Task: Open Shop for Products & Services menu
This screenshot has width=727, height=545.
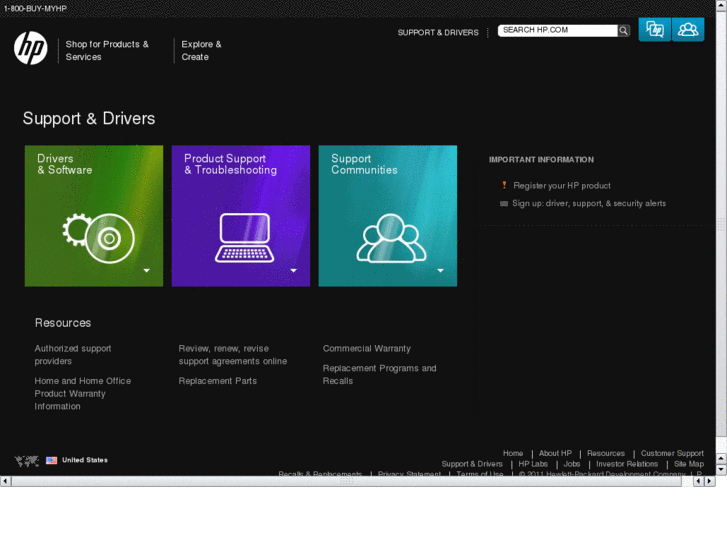Action: [x=107, y=50]
